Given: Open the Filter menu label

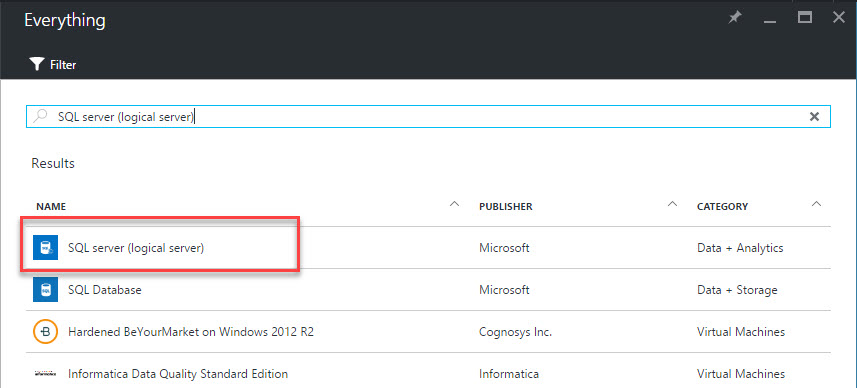Looking at the screenshot, I should pyautogui.click(x=63, y=65).
